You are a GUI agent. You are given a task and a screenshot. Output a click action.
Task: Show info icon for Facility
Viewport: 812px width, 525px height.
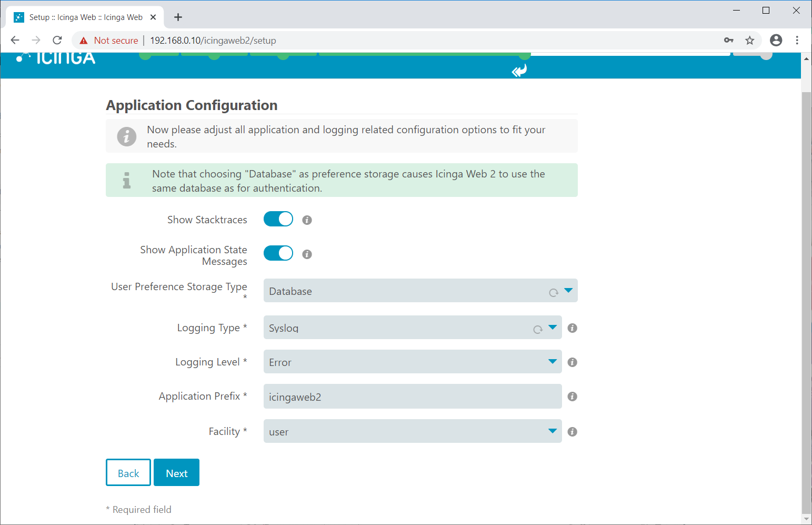click(573, 432)
